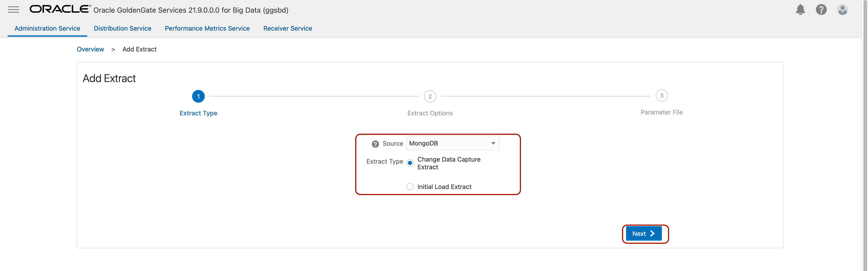Screen dimensions: 868x271
Task: Click the Next button
Action: [643, 234]
